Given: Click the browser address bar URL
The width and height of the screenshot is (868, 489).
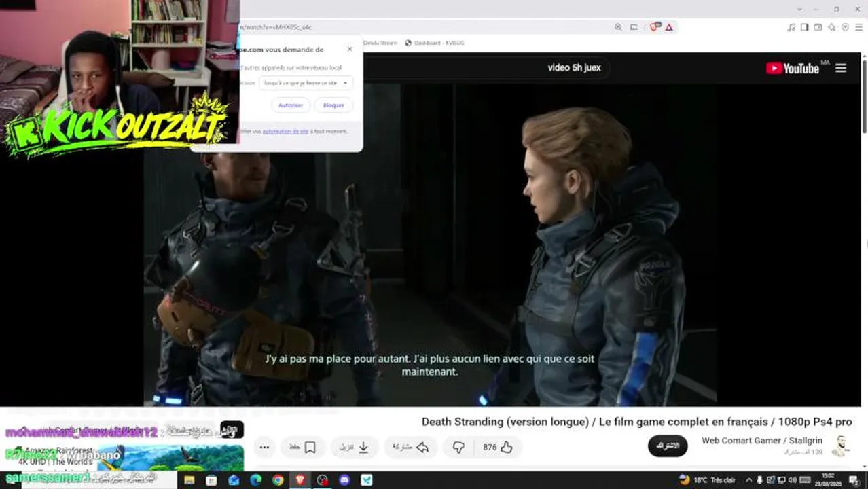Looking at the screenshot, I should 275,27.
